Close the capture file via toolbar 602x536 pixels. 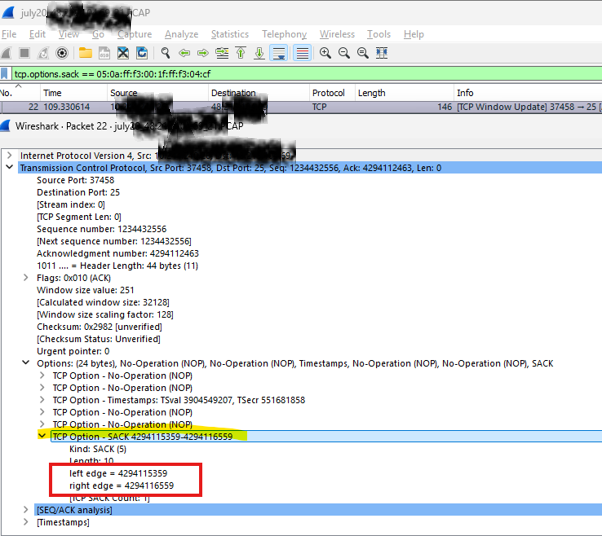click(x=123, y=53)
